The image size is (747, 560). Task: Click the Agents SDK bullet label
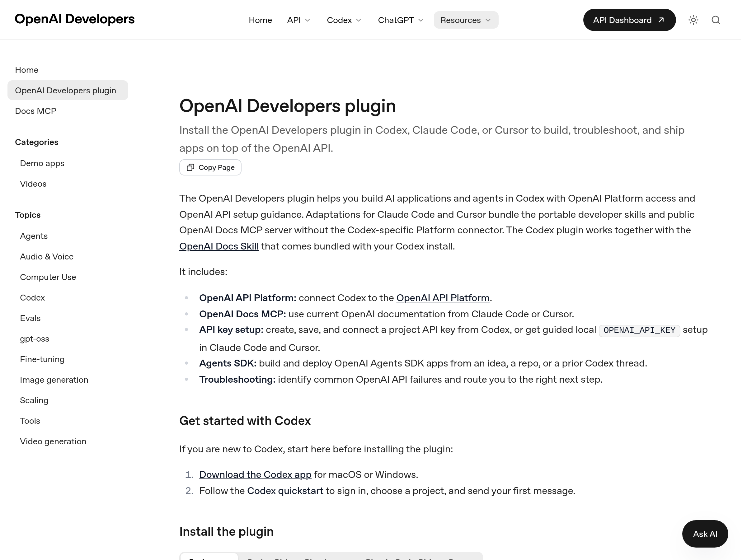coord(228,364)
